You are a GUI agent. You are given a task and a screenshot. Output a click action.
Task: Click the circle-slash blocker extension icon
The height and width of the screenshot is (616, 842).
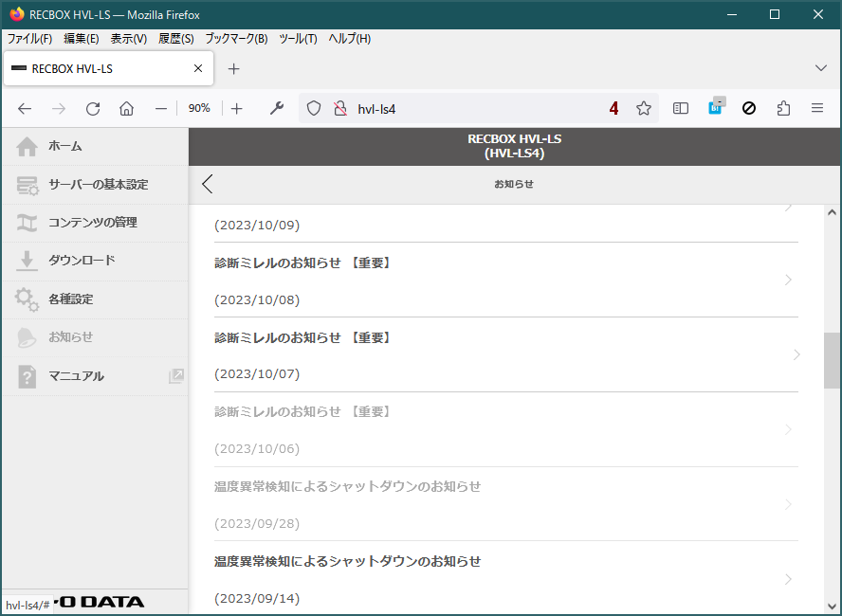749,108
